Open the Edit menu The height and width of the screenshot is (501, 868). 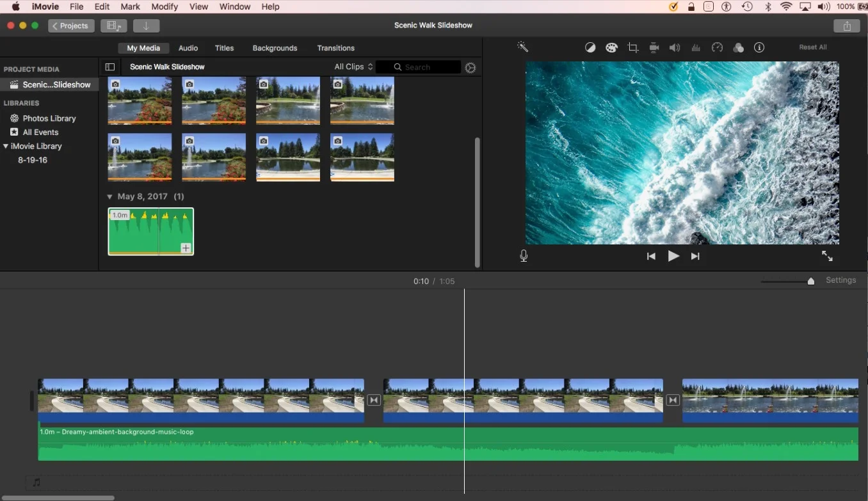(x=102, y=6)
